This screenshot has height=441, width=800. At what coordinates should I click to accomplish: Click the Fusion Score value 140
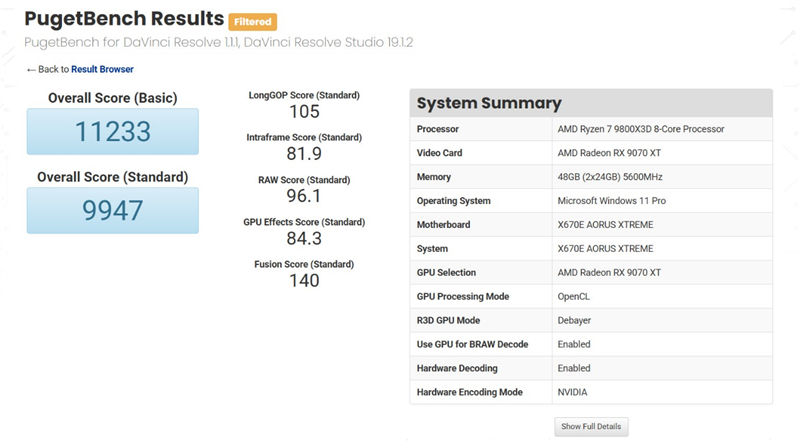(x=304, y=281)
